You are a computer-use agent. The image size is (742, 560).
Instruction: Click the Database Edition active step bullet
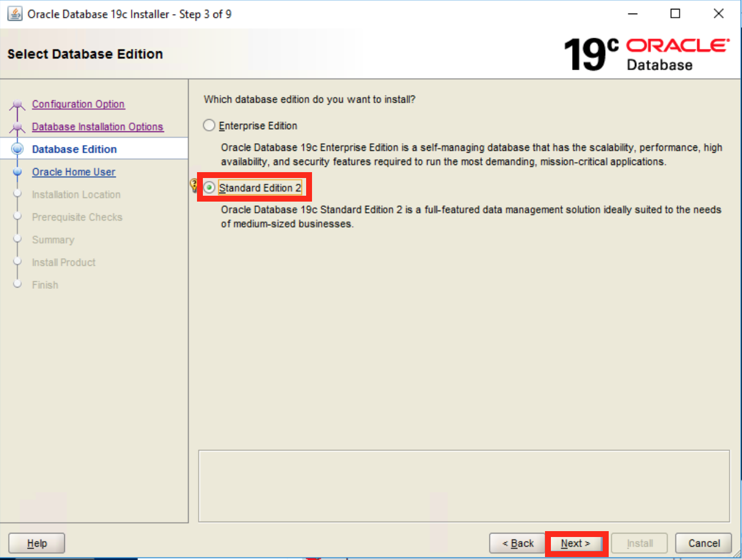tap(17, 149)
